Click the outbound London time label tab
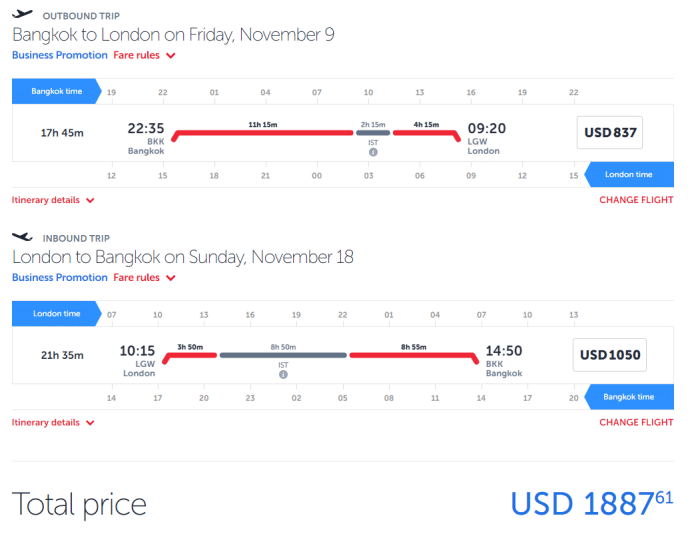The height and width of the screenshot is (538, 696). pos(629,174)
